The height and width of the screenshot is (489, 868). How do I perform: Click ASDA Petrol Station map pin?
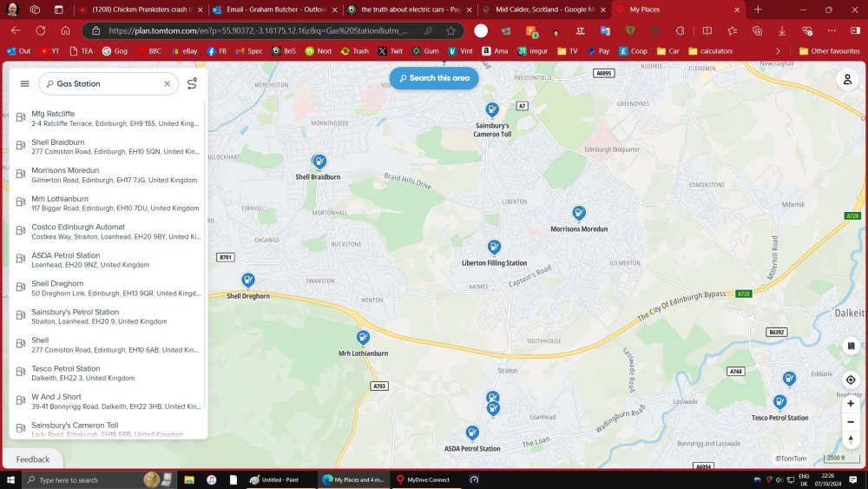(471, 433)
